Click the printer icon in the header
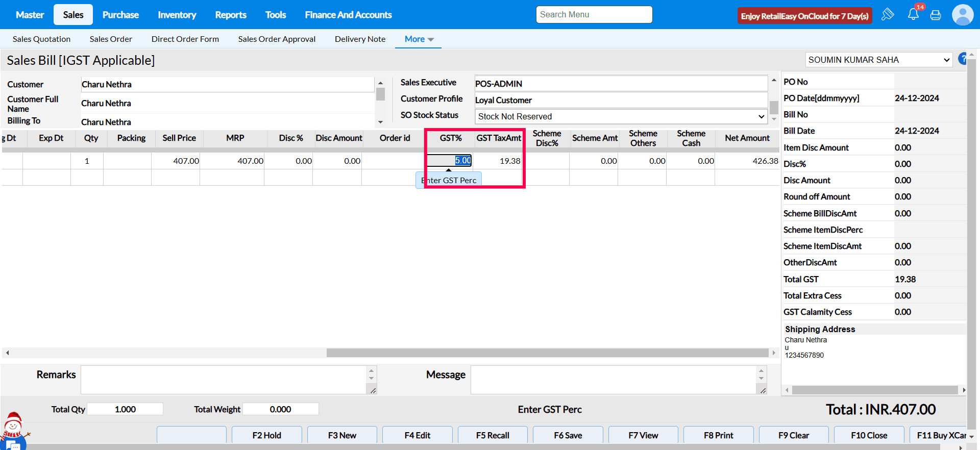Screen dimensions: 980x450 pos(936,15)
